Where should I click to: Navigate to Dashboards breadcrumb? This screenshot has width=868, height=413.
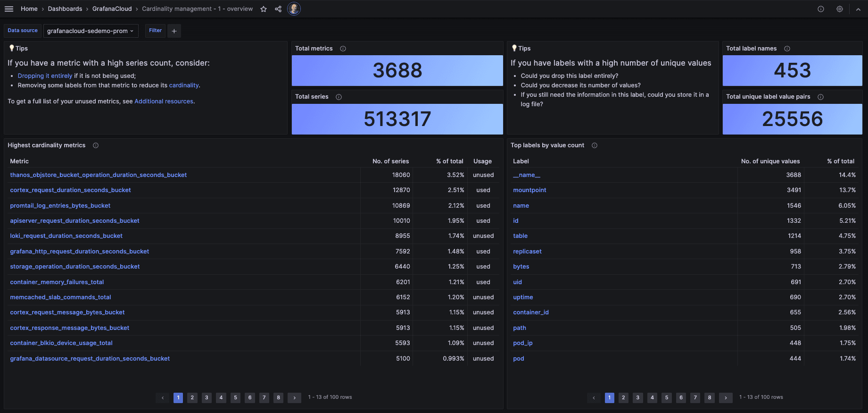click(65, 9)
